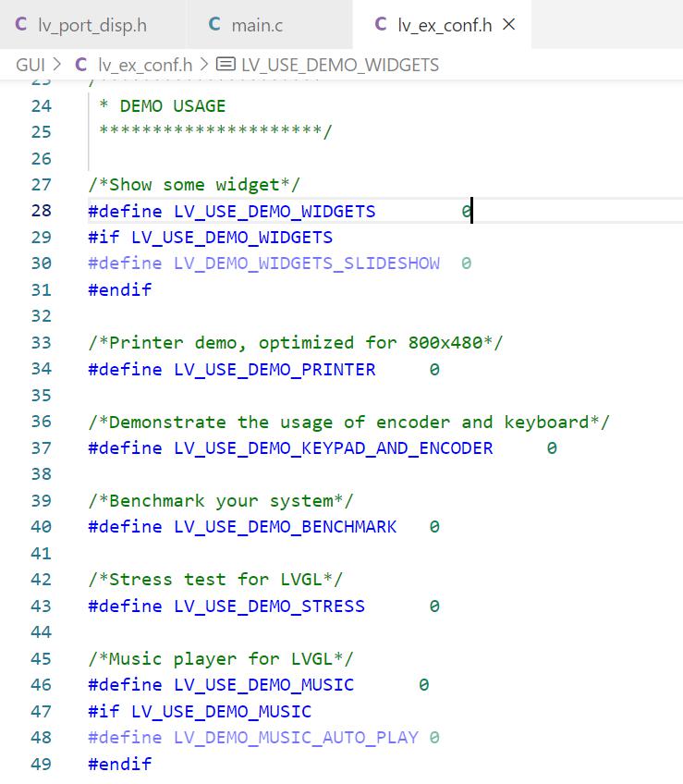This screenshot has height=784, width=683.
Task: Switch to the main.c tab
Action: (269, 24)
